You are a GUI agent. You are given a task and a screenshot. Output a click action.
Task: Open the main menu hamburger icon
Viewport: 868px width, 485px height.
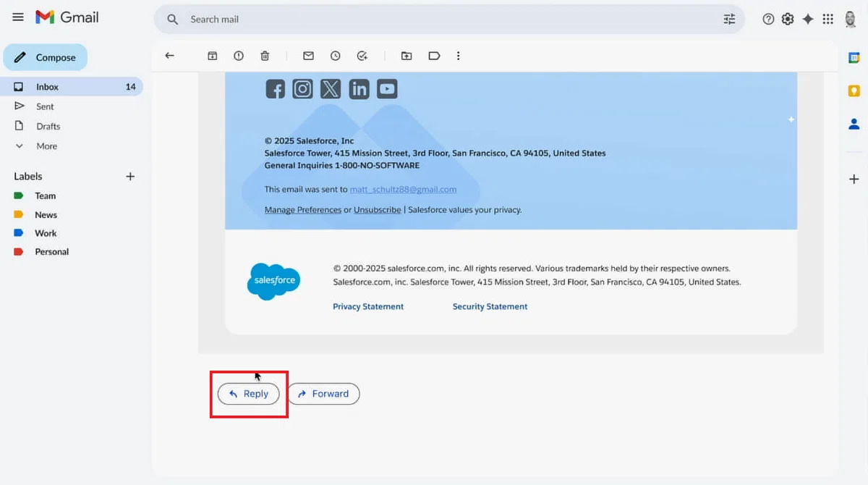click(17, 17)
